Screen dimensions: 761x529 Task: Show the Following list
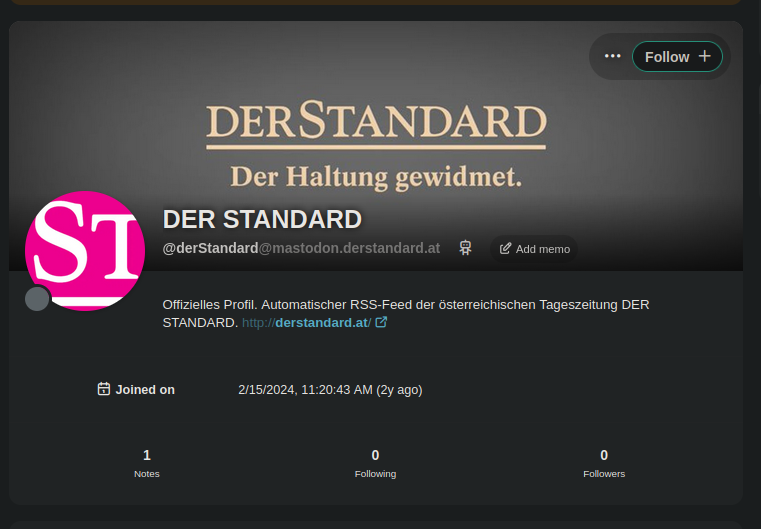[x=375, y=462]
